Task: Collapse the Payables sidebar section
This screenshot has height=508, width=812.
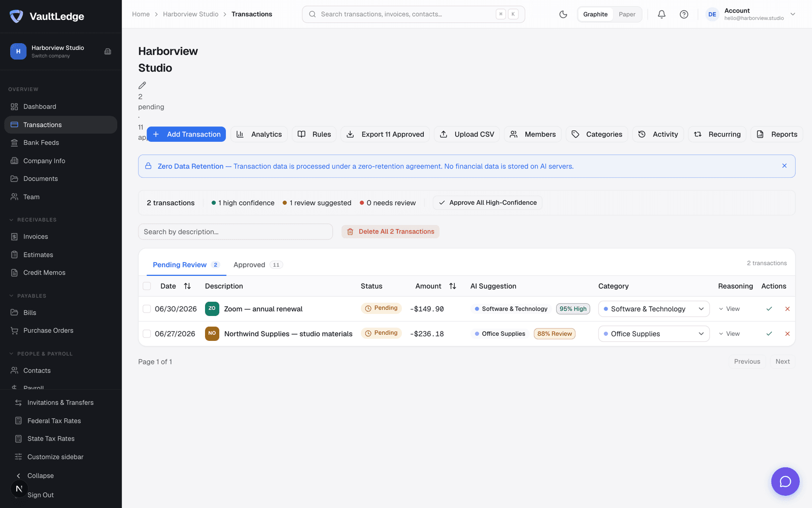Action: [28, 296]
